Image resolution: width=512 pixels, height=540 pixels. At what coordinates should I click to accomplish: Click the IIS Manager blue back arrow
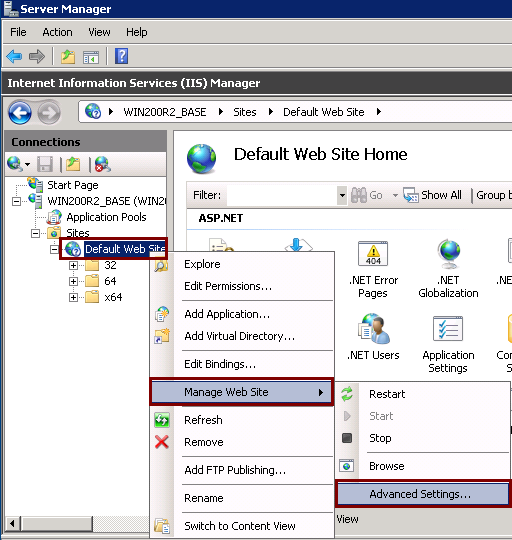[20, 112]
